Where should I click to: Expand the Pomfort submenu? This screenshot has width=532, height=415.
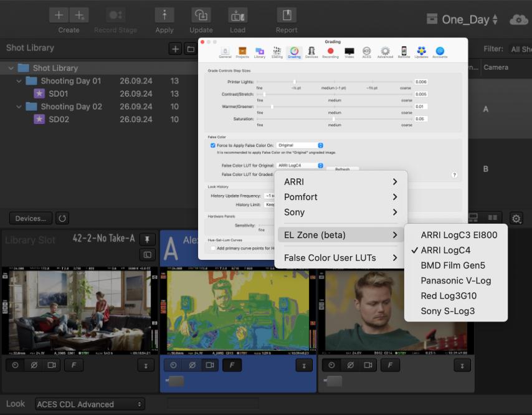click(x=341, y=197)
